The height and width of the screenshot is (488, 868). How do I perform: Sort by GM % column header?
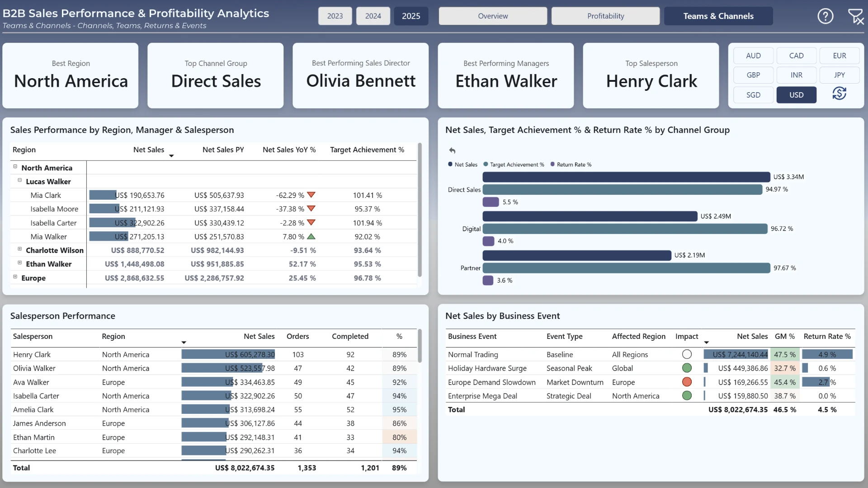[x=784, y=336]
